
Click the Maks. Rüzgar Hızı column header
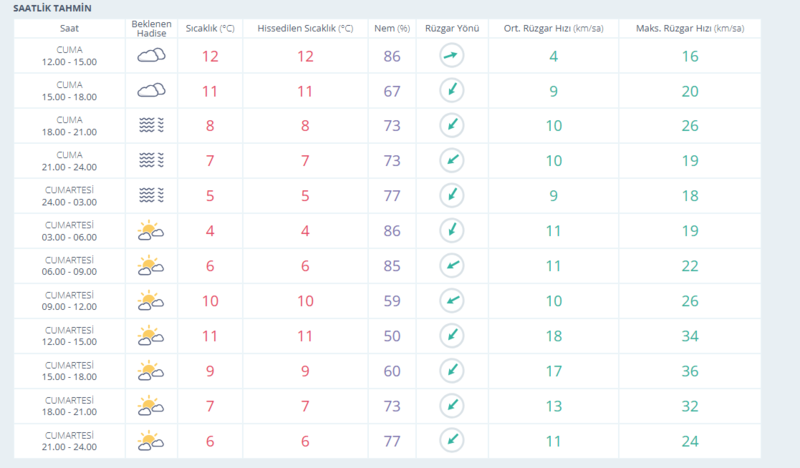[x=689, y=27]
